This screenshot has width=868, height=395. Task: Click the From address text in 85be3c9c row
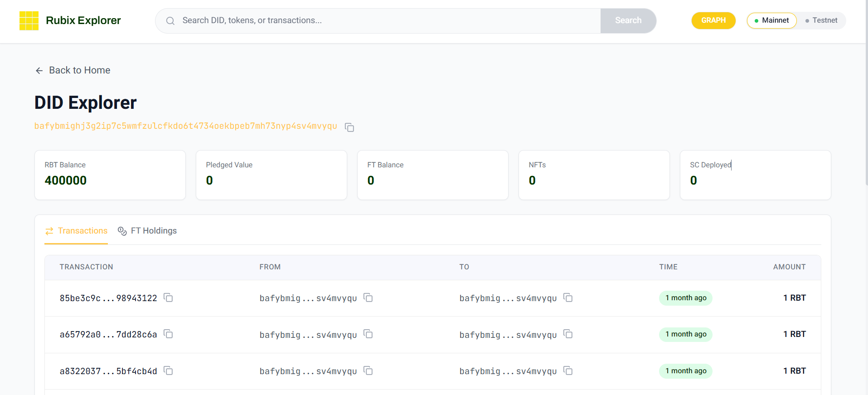(308, 298)
